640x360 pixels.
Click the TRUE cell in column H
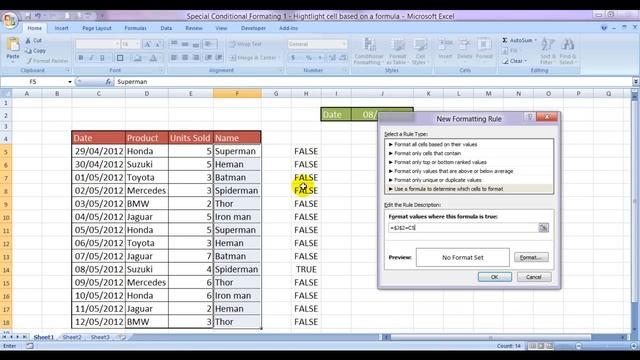click(306, 269)
